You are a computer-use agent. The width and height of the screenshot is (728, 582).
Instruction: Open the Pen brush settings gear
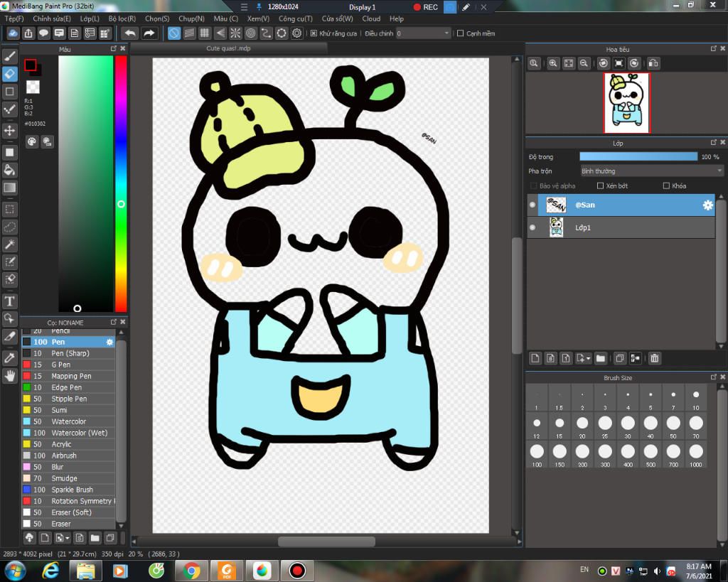click(x=109, y=342)
